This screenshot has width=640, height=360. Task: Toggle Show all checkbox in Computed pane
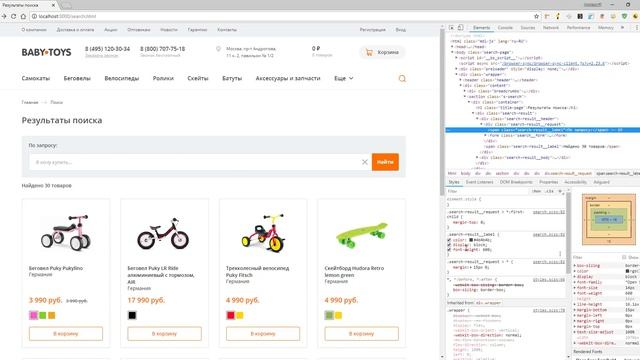tap(624, 257)
